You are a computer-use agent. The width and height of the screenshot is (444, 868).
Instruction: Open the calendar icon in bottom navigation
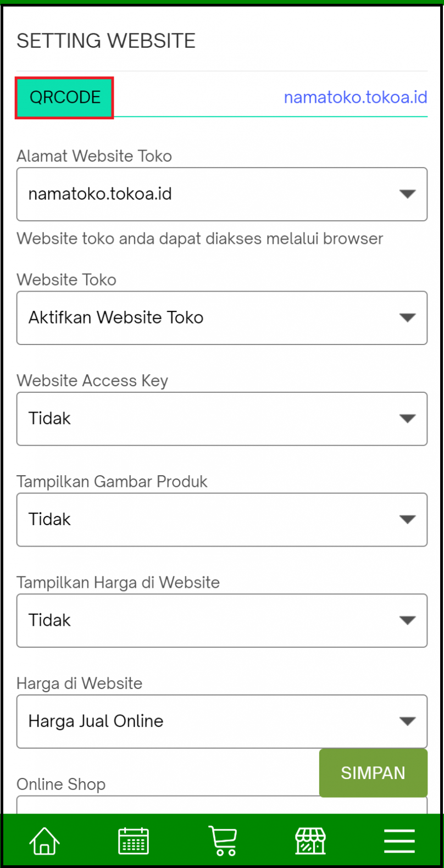133,839
